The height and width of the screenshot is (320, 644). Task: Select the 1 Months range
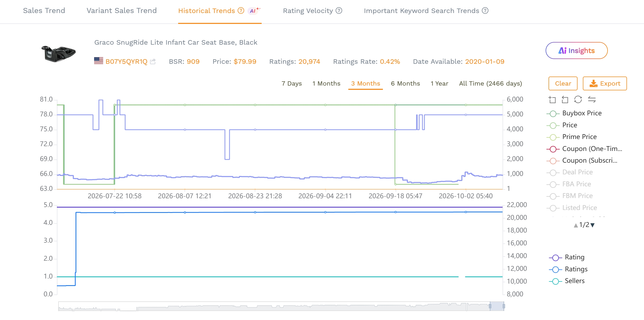[x=327, y=83]
